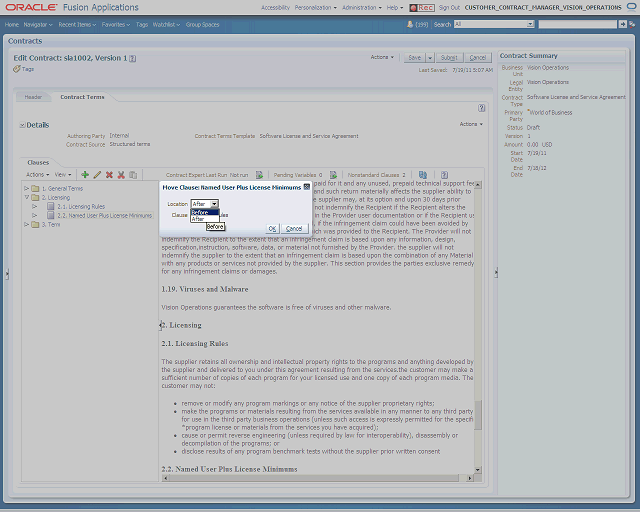Viewport: 640px width, 512px height.
Task: Select the Contract Terms tab
Action: 82,97
